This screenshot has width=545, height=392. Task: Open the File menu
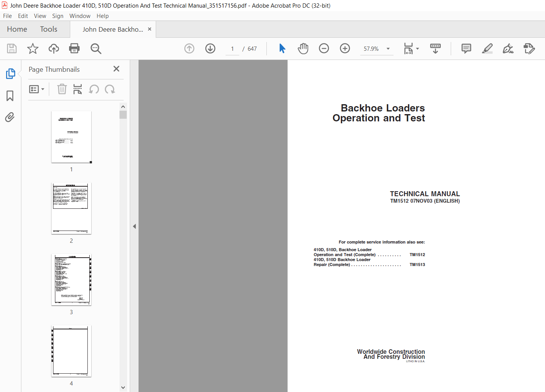7,16
